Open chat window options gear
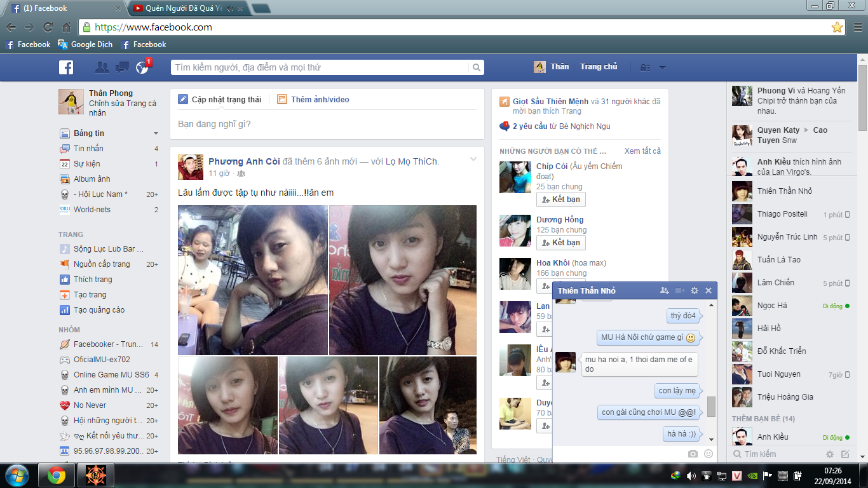 tap(694, 290)
